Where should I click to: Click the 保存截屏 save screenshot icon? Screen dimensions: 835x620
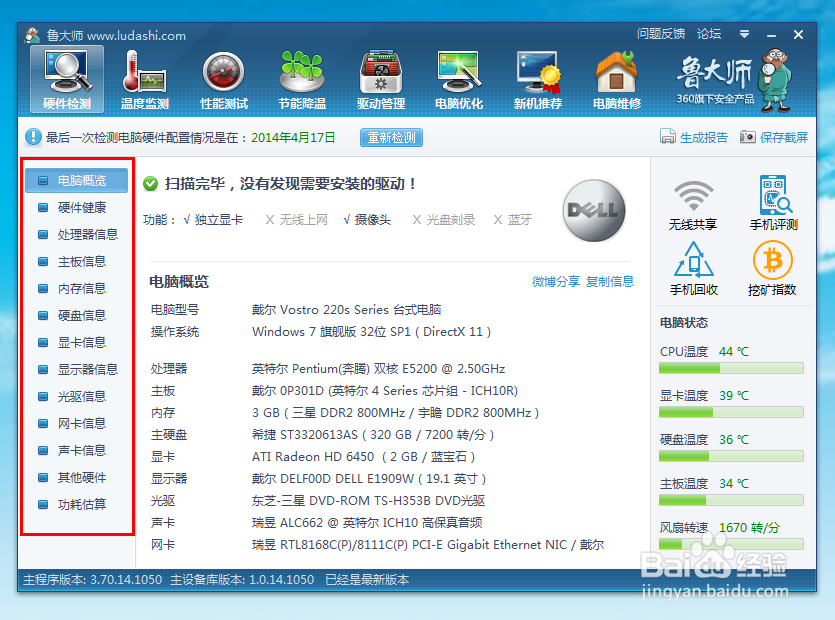point(748,137)
